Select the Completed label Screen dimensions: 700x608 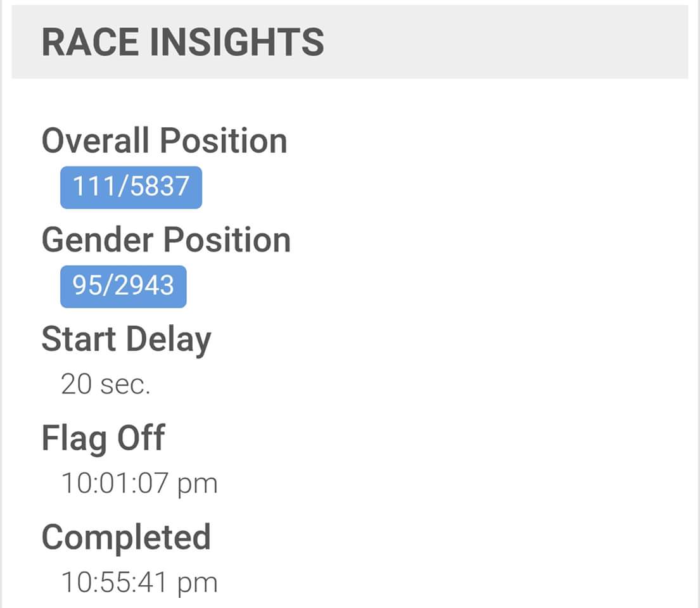(126, 536)
